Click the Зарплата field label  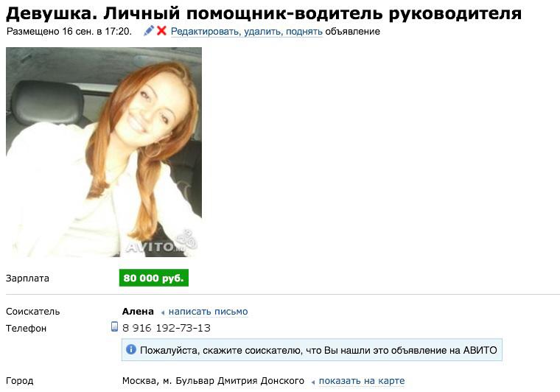27,278
